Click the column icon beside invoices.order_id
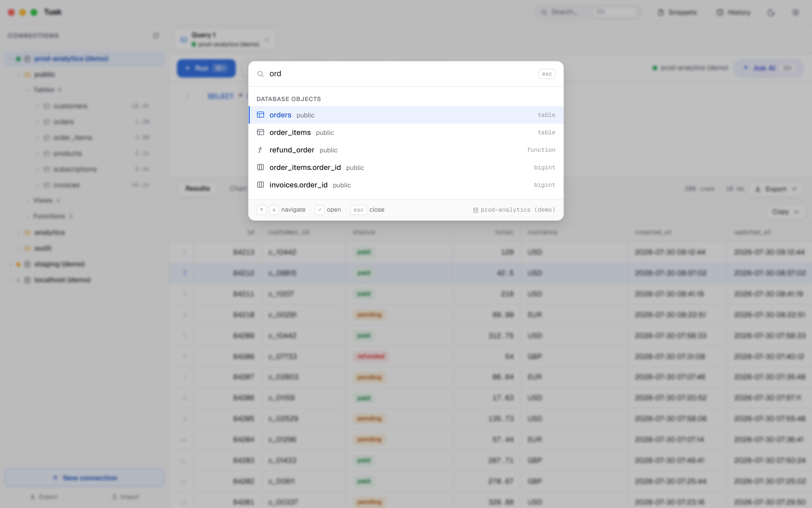Image resolution: width=812 pixels, height=508 pixels. coord(261,185)
